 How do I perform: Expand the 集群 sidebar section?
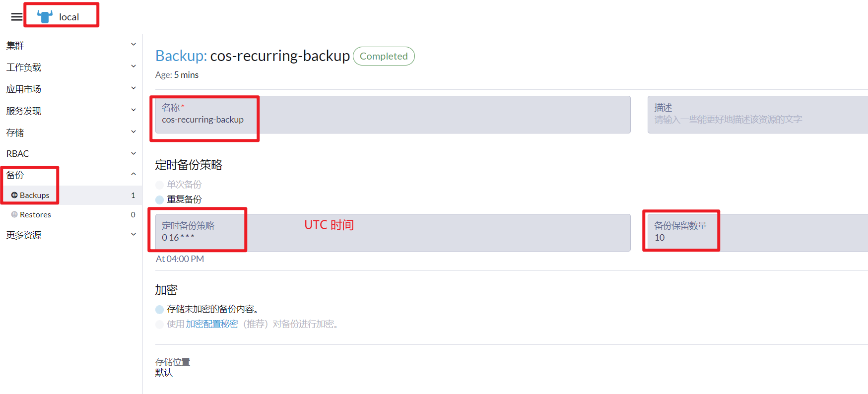[71, 45]
